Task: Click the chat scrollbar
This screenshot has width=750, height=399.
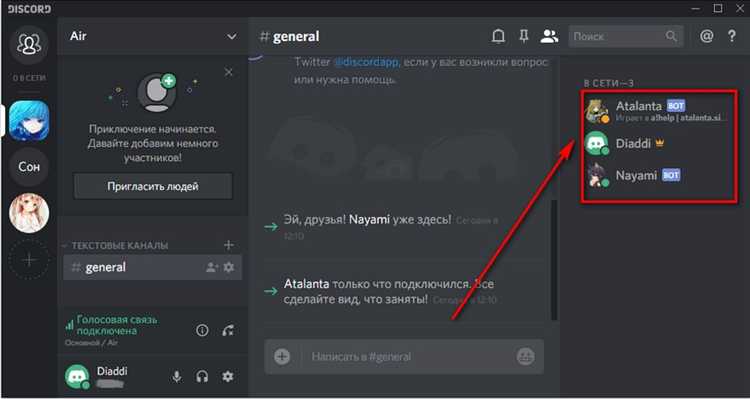Action: (x=554, y=259)
